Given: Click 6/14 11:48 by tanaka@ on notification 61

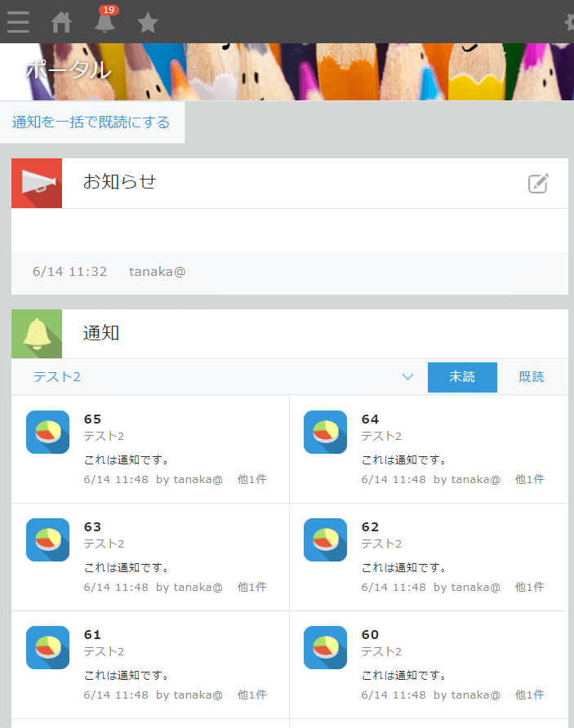Looking at the screenshot, I should [x=154, y=695].
